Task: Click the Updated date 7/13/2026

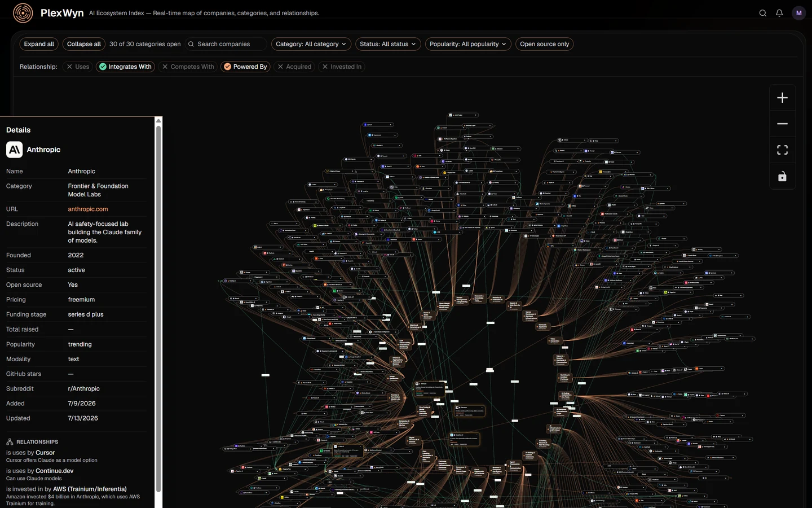Action: tap(83, 418)
